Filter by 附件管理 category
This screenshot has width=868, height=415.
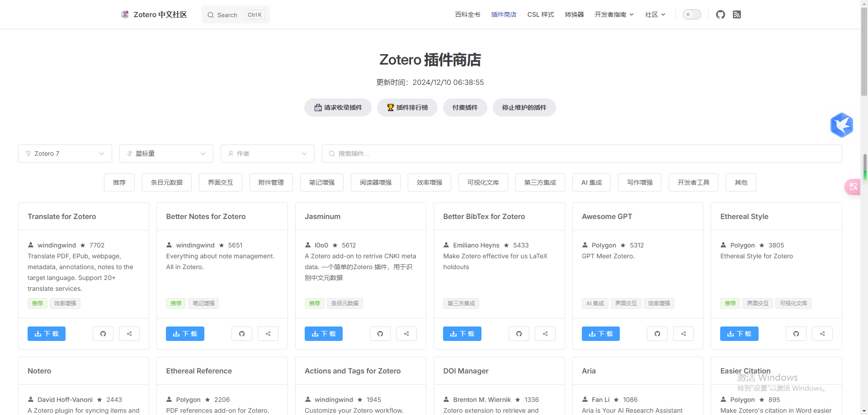point(271,182)
